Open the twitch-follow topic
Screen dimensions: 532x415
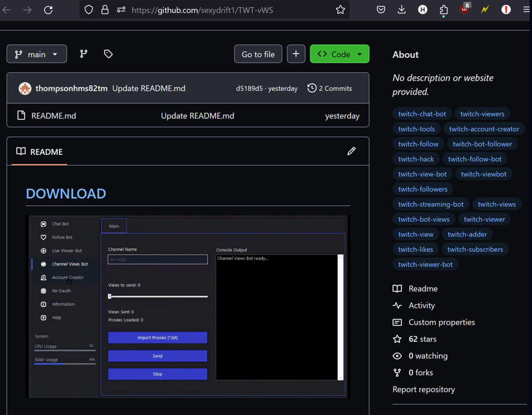418,144
